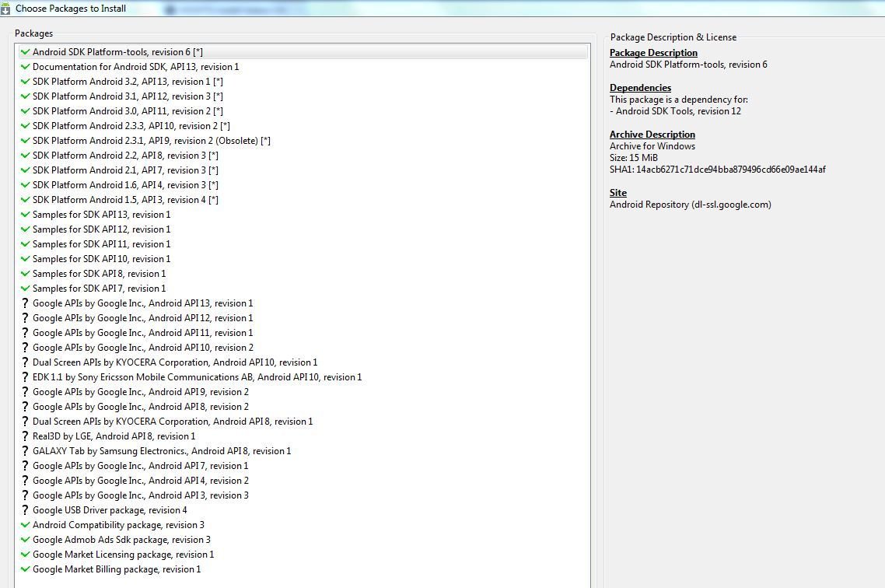
Task: Click the Site heading in the description panel
Action: pyautogui.click(x=618, y=192)
